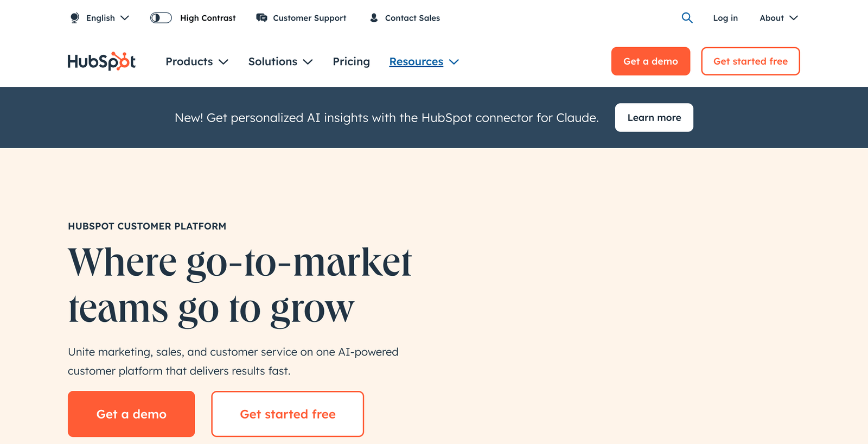The height and width of the screenshot is (444, 868).
Task: Click the dark announcement banner text
Action: (x=386, y=117)
